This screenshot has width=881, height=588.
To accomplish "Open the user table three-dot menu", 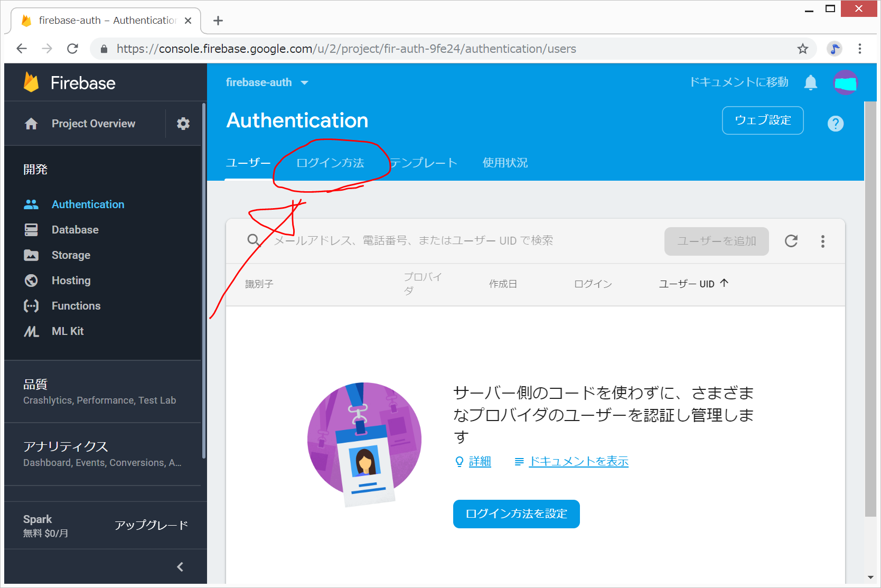I will (822, 241).
